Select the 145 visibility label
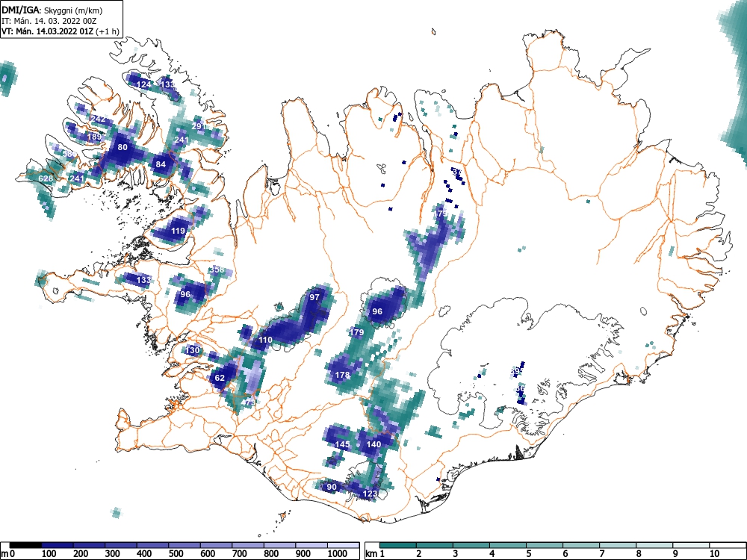The width and height of the screenshot is (747, 560). [342, 445]
